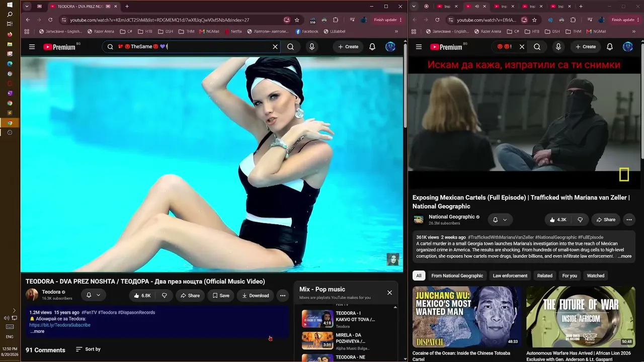Go to YouTube Premium home in left window
Screen dimensions: 644x362
pyautogui.click(x=59, y=47)
